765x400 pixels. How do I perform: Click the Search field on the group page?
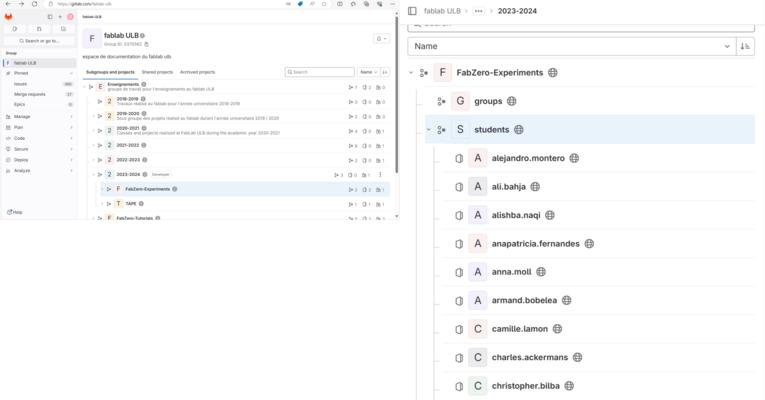click(x=320, y=72)
